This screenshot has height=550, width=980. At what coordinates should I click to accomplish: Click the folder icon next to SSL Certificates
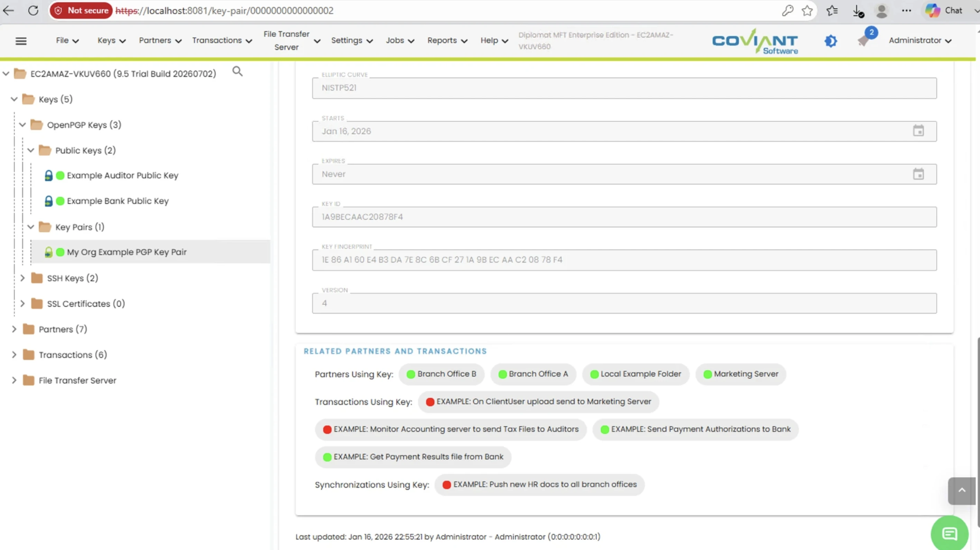click(x=37, y=304)
